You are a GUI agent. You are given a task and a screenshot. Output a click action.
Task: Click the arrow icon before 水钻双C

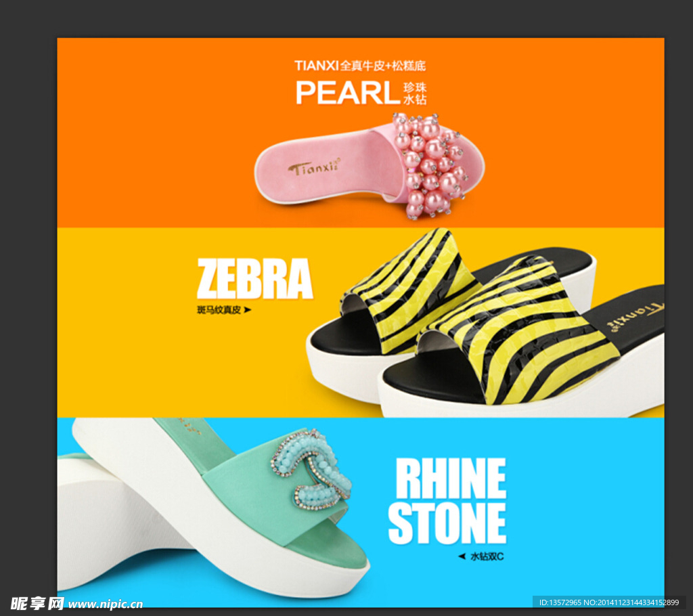[x=462, y=556]
